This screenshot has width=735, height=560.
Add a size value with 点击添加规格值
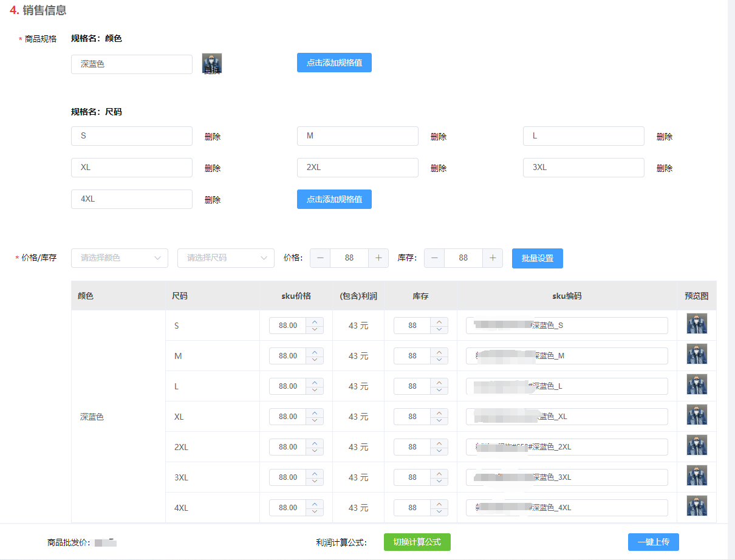(x=334, y=199)
